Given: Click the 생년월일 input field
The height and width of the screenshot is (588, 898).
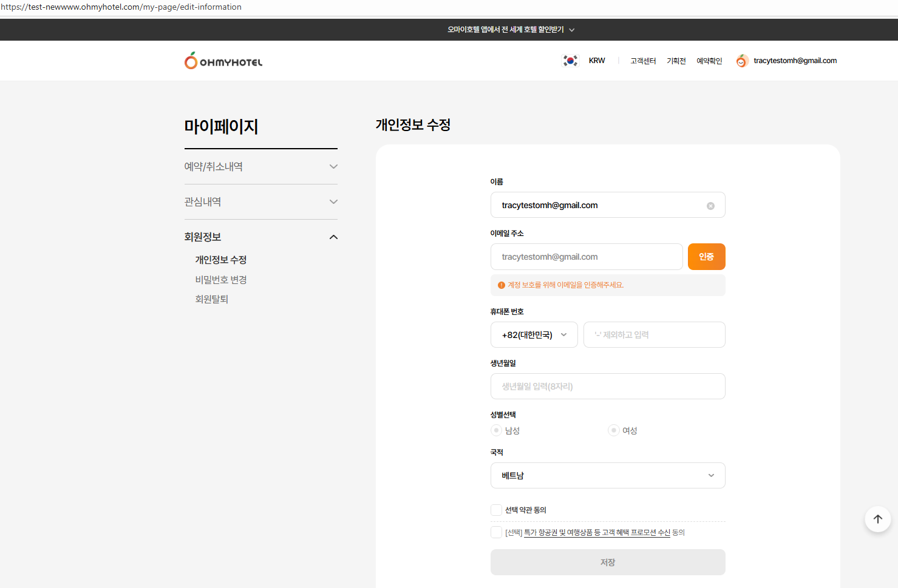Looking at the screenshot, I should click(607, 387).
